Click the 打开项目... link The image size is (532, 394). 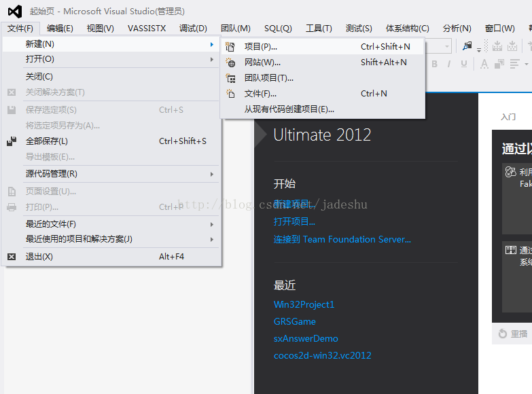tap(294, 221)
